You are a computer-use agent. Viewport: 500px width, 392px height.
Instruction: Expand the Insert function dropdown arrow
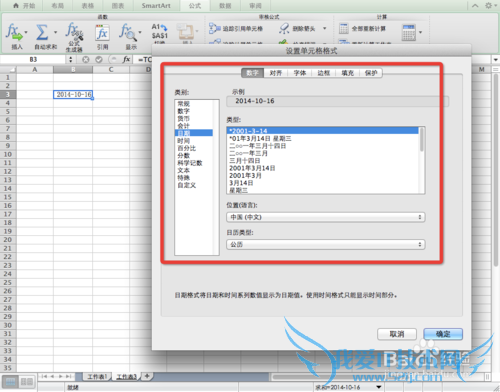click(x=26, y=32)
